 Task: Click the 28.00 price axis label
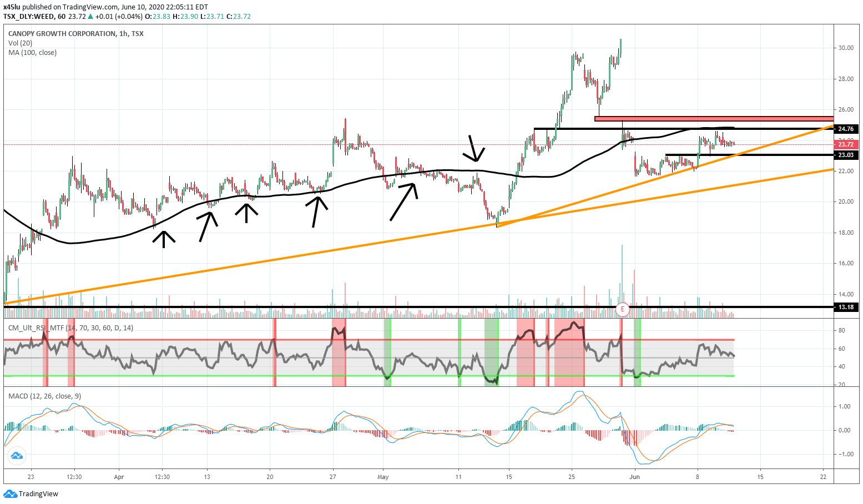846,79
